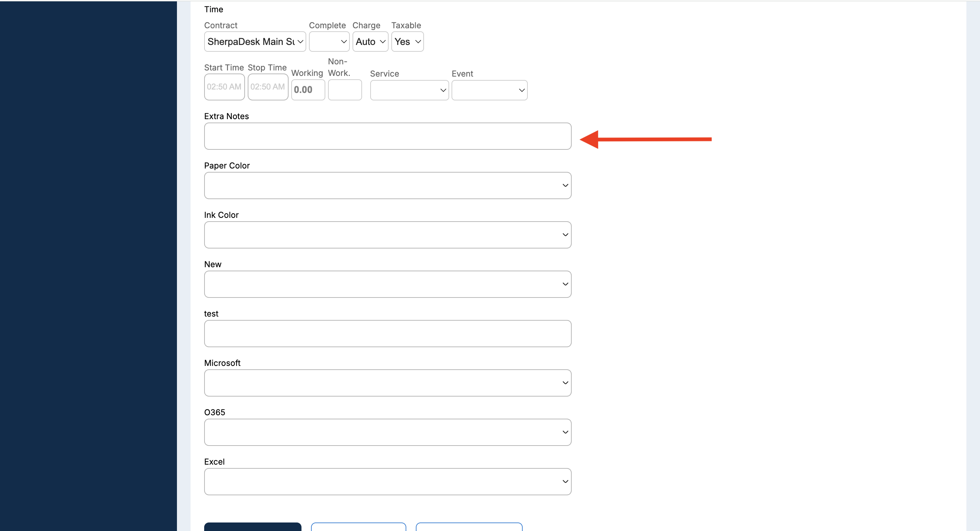Focus the Working hours field
The image size is (980, 531).
tap(308, 90)
